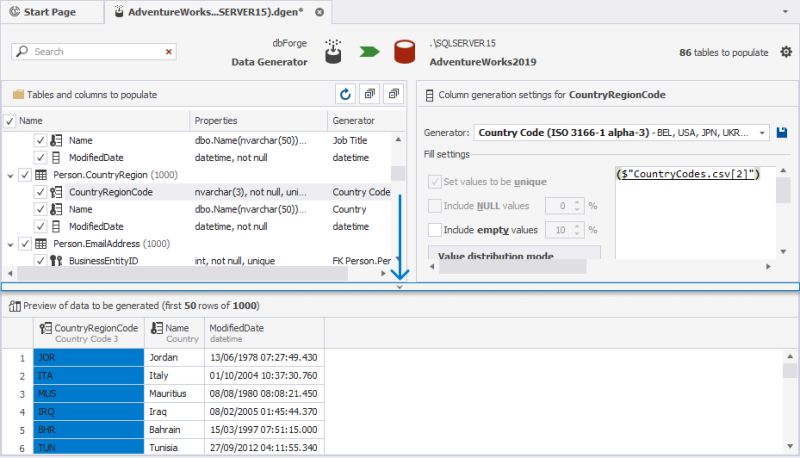Click the collapse all tables icon

[x=393, y=94]
